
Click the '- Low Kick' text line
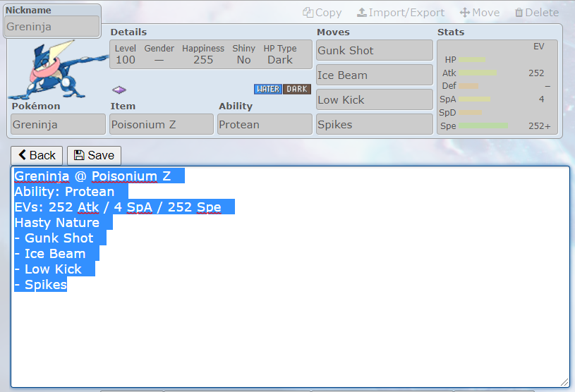48,269
